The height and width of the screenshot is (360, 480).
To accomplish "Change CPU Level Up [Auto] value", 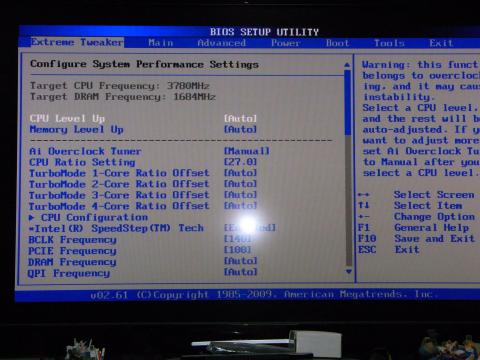I will pyautogui.click(x=240, y=118).
